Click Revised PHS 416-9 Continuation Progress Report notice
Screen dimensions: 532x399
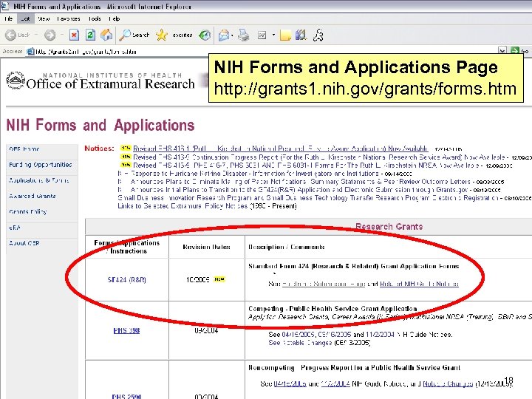pos(319,157)
